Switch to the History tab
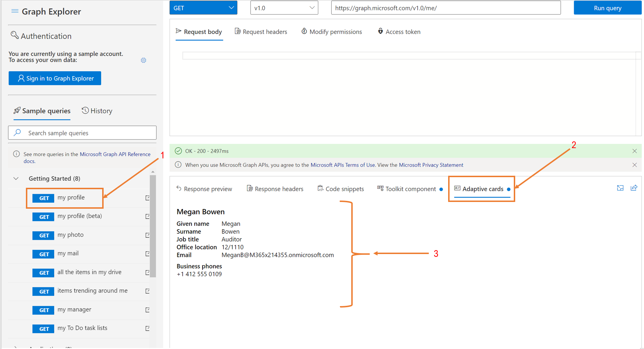 [x=97, y=111]
